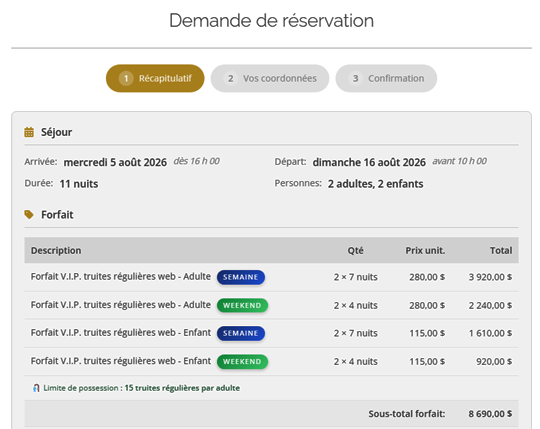This screenshot has height=429, width=540.
Task: Click 280,00 $ in Adulte semaine row
Action: (427, 277)
